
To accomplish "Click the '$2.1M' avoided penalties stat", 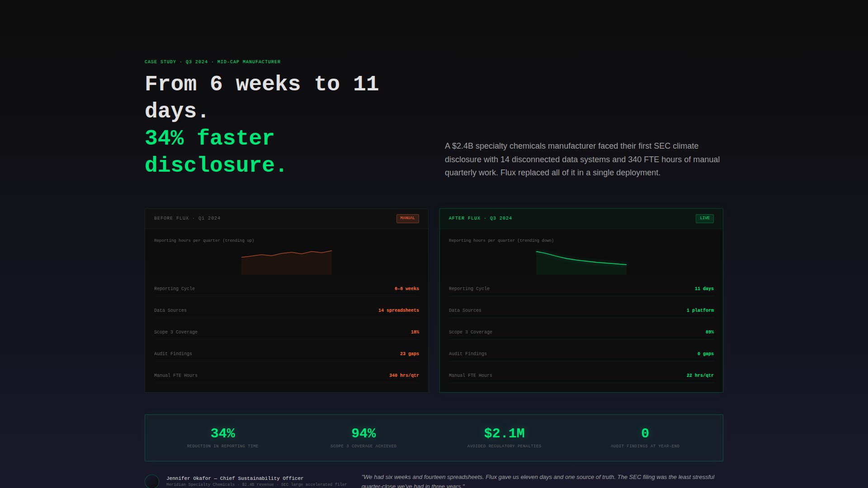I will click(x=505, y=433).
